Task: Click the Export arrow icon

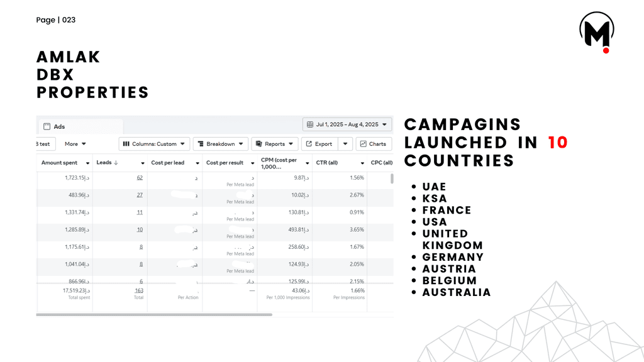Action: click(x=309, y=144)
